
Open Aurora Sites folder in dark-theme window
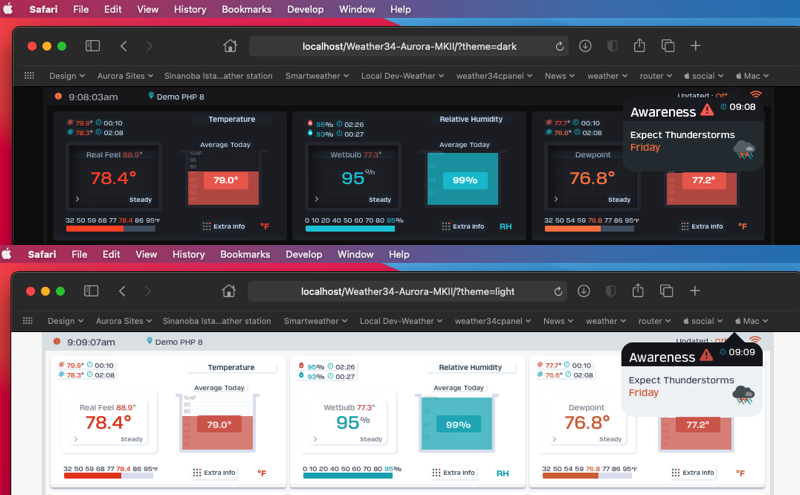pyautogui.click(x=125, y=76)
